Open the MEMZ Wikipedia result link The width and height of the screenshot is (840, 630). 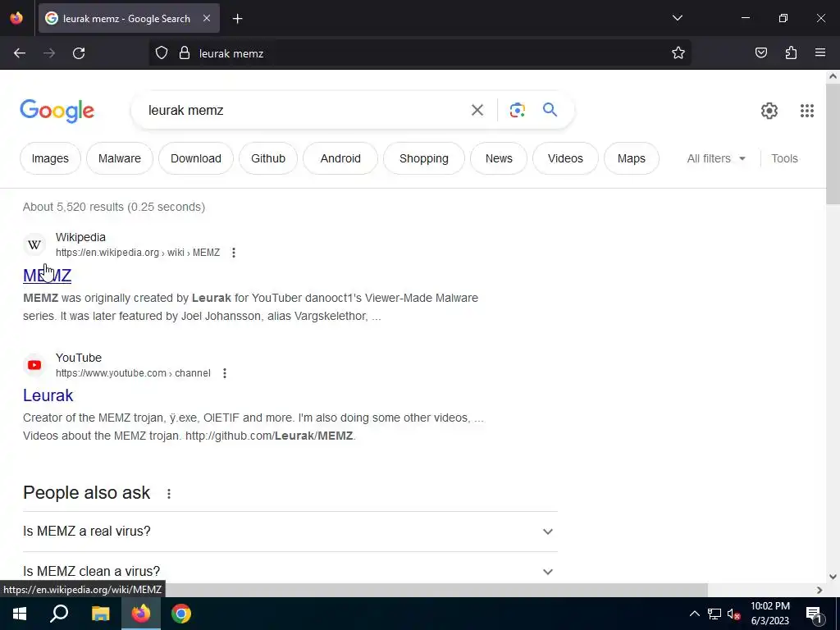(47, 276)
